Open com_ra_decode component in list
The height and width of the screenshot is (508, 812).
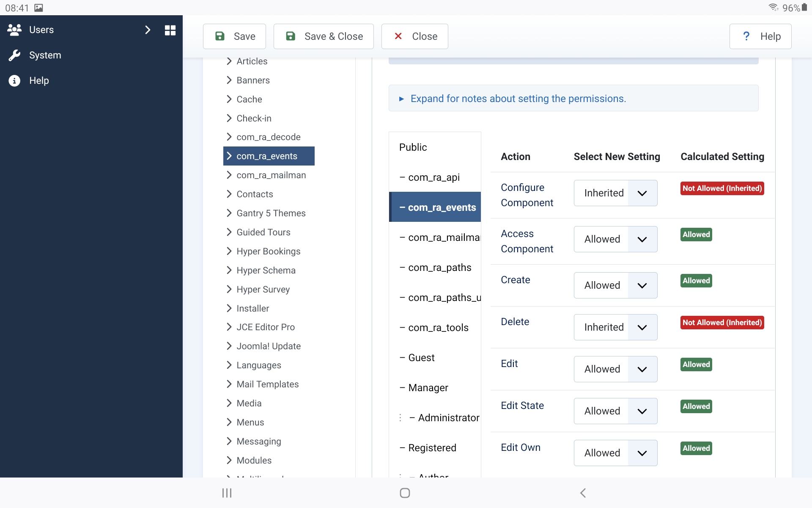point(268,137)
